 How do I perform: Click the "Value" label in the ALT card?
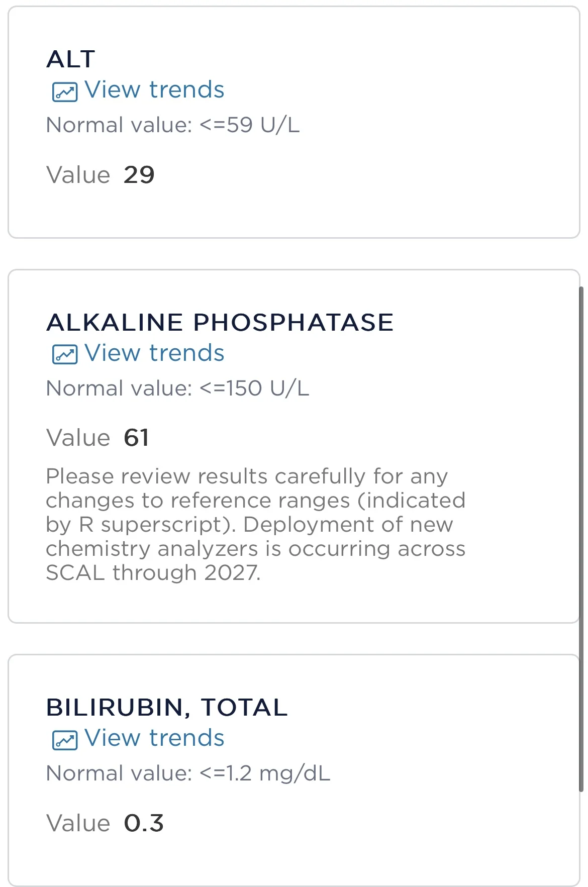pos(78,175)
